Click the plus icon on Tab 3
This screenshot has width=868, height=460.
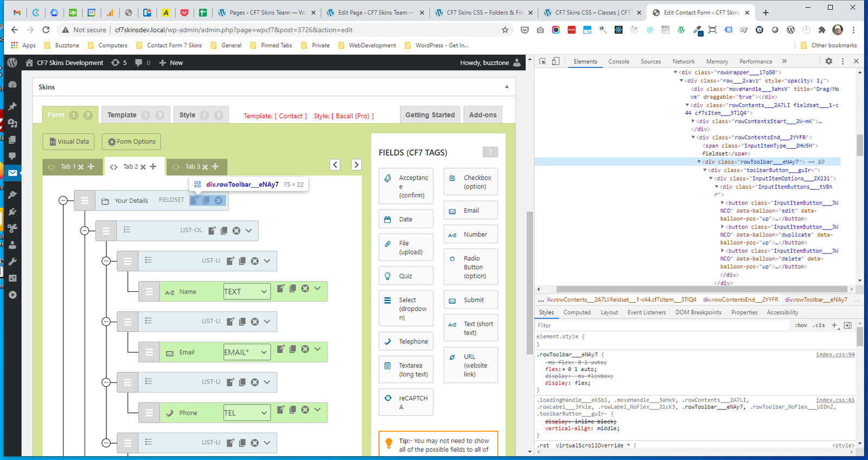pos(215,167)
